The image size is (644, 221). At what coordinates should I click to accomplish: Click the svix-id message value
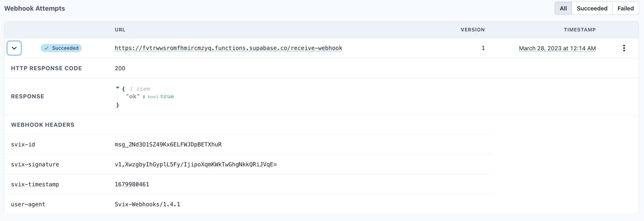(168, 145)
